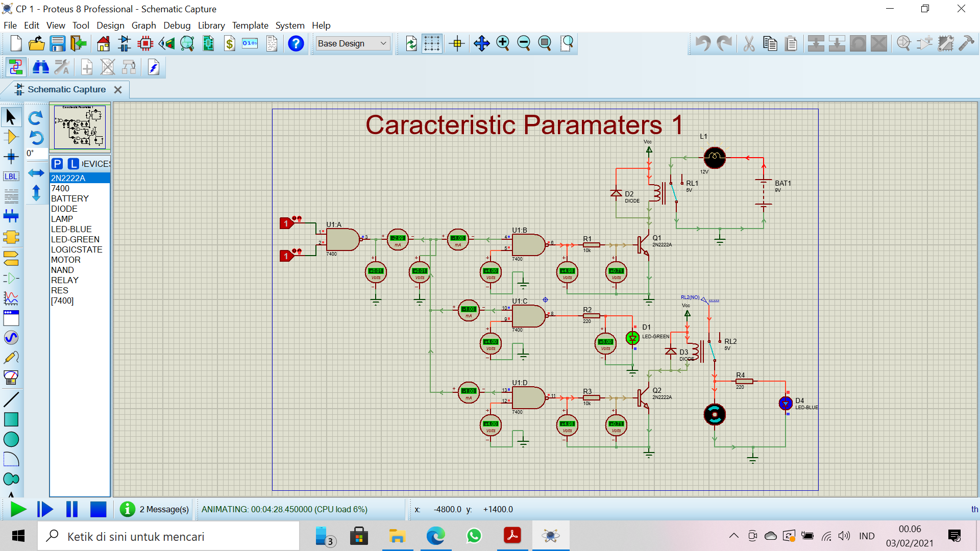
Task: Open the Virtual Instruments mode
Action: tap(11, 378)
